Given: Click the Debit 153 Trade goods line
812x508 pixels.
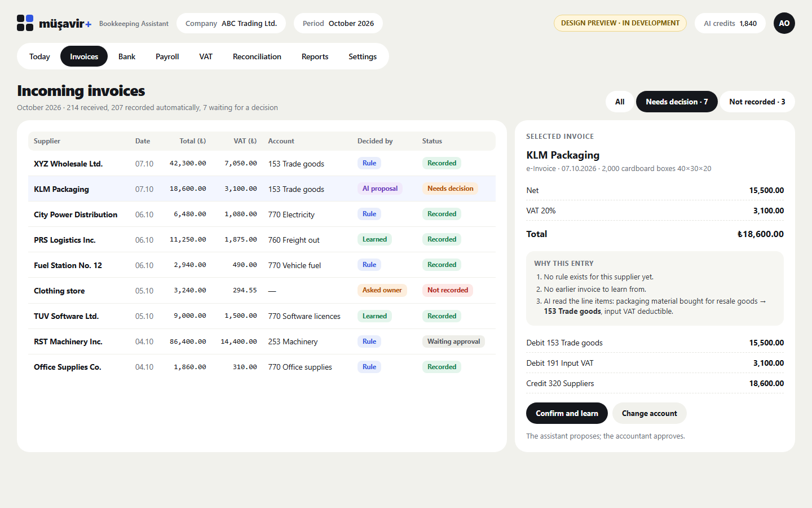Looking at the screenshot, I should [655, 343].
